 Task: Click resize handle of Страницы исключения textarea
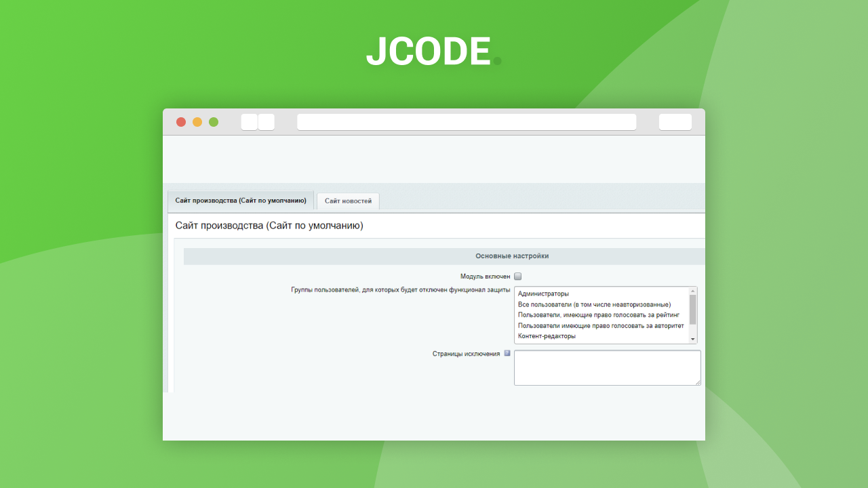[x=698, y=382]
